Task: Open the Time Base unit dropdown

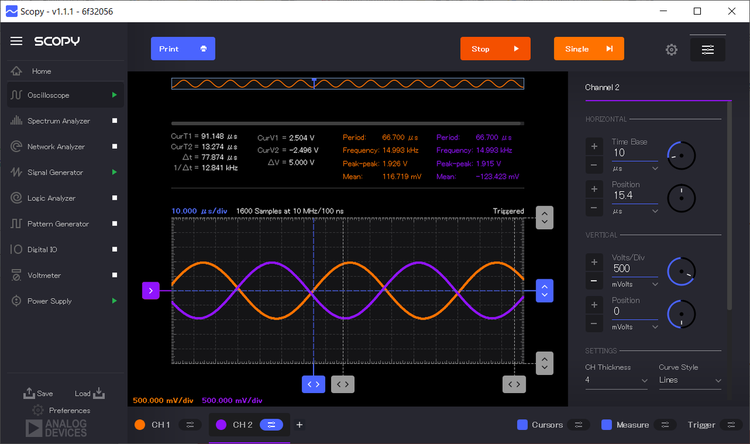Action: click(x=635, y=169)
